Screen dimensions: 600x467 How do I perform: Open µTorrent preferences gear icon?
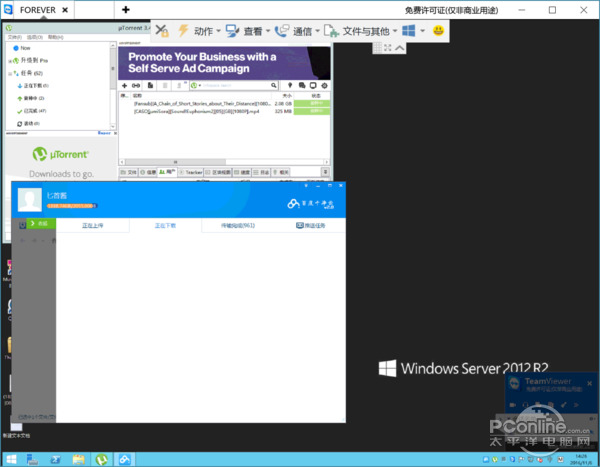324,85
